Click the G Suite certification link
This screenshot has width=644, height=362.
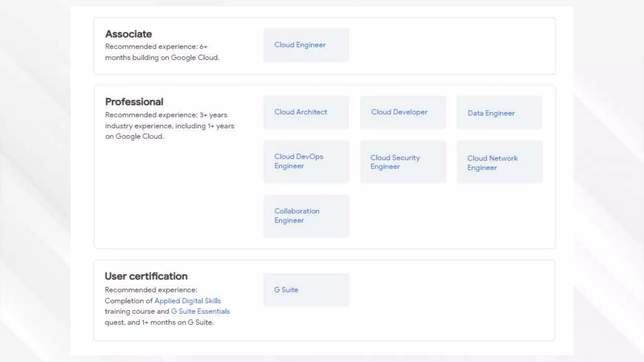(286, 290)
